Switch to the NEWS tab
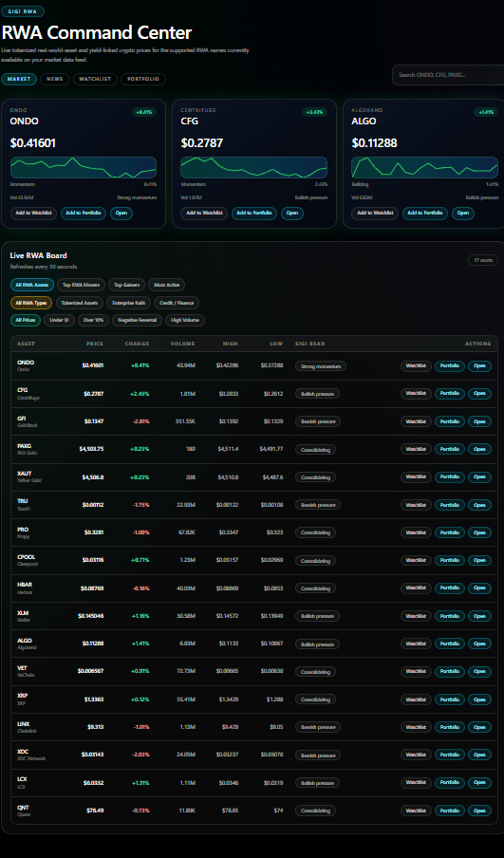Image resolution: width=504 pixels, height=858 pixels. (x=55, y=80)
